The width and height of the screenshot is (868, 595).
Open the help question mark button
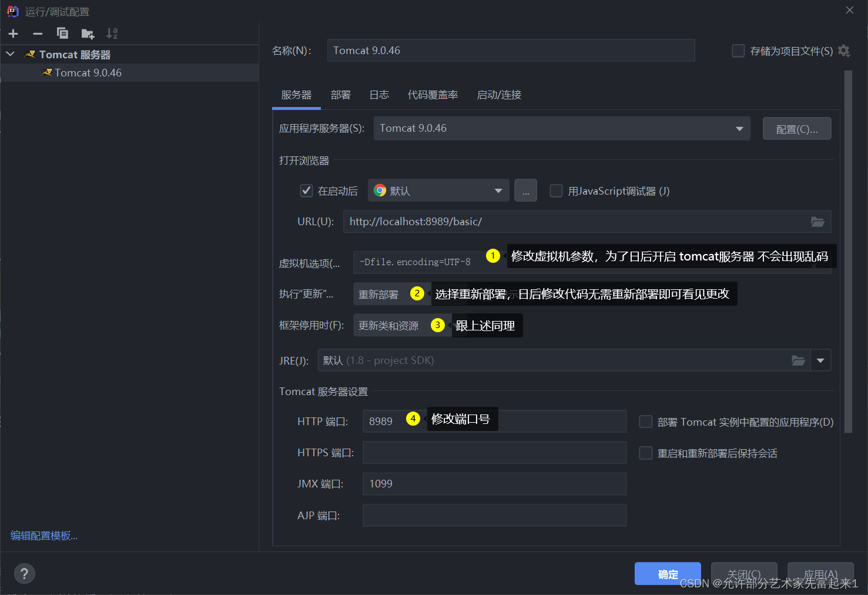[24, 574]
